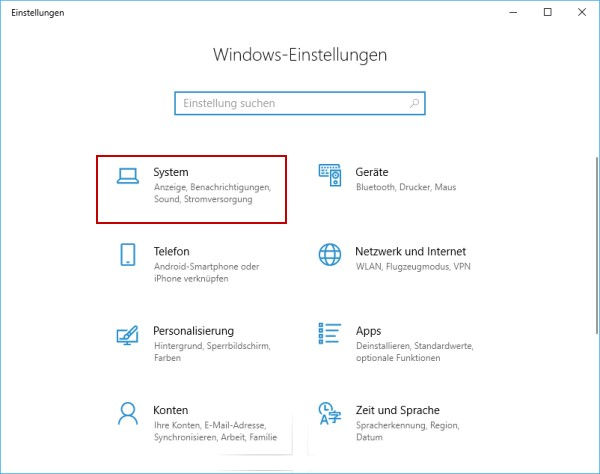Open the System laptop icon

(127, 176)
